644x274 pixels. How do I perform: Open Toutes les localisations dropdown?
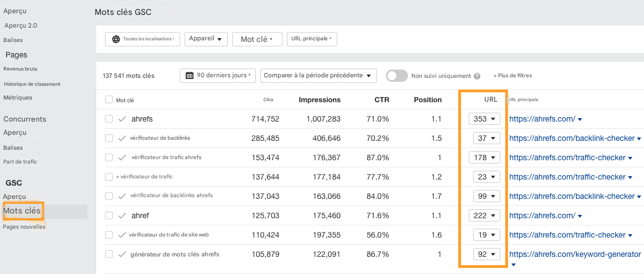click(143, 39)
